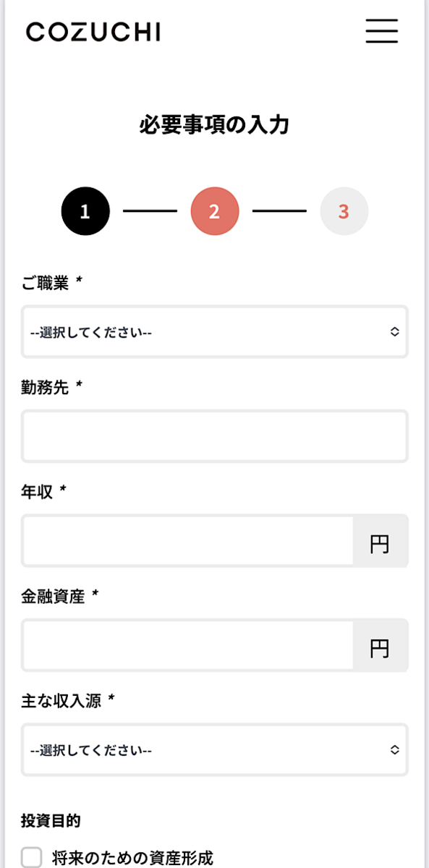
Task: Click the chevron on the ご職業 selector
Action: (x=394, y=332)
